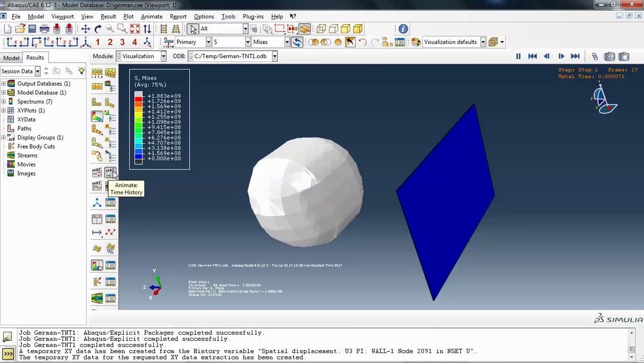
Task: Pause the animation playback
Action: point(518,56)
